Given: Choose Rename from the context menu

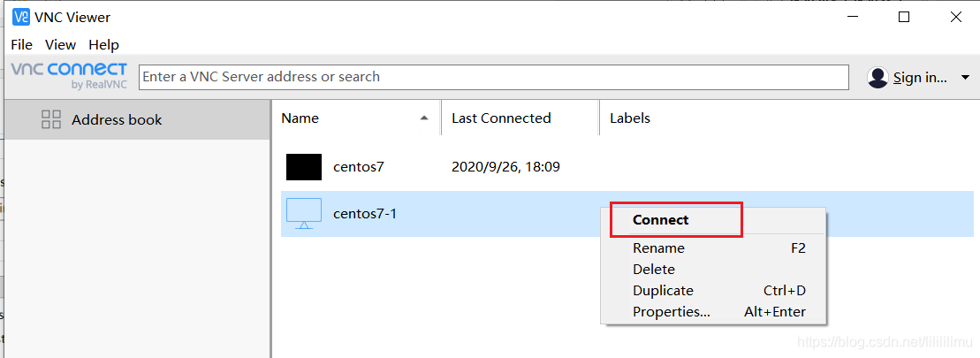Looking at the screenshot, I should [x=658, y=248].
